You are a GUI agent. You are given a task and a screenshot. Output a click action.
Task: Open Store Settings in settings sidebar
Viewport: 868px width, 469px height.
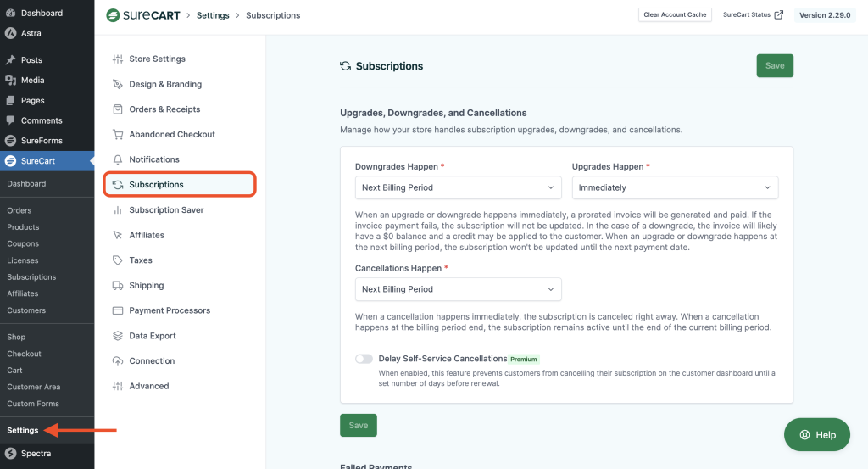[x=157, y=59]
